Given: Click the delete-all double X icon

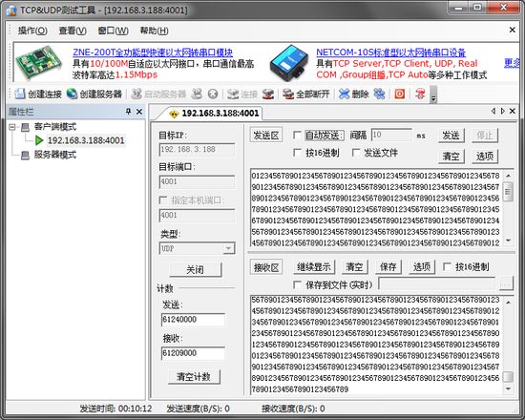Looking at the screenshot, I should pos(379,94).
